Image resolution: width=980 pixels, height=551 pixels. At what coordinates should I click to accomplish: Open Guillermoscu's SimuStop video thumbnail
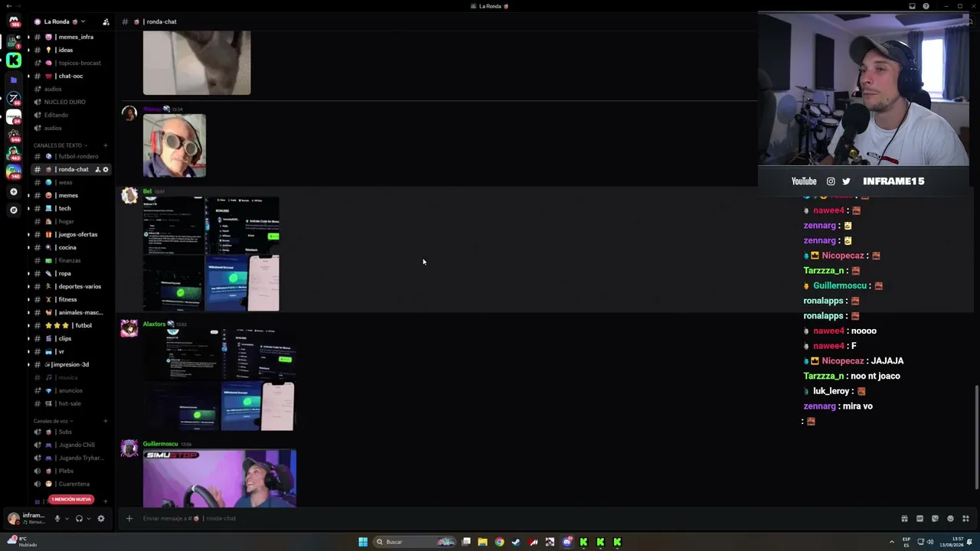point(220,478)
